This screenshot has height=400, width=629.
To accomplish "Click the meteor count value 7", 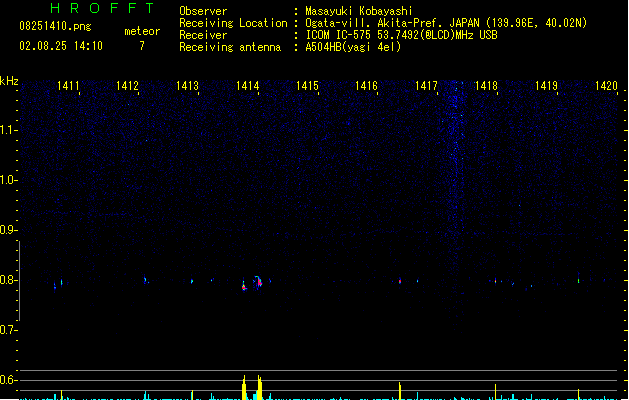I will pos(142,46).
